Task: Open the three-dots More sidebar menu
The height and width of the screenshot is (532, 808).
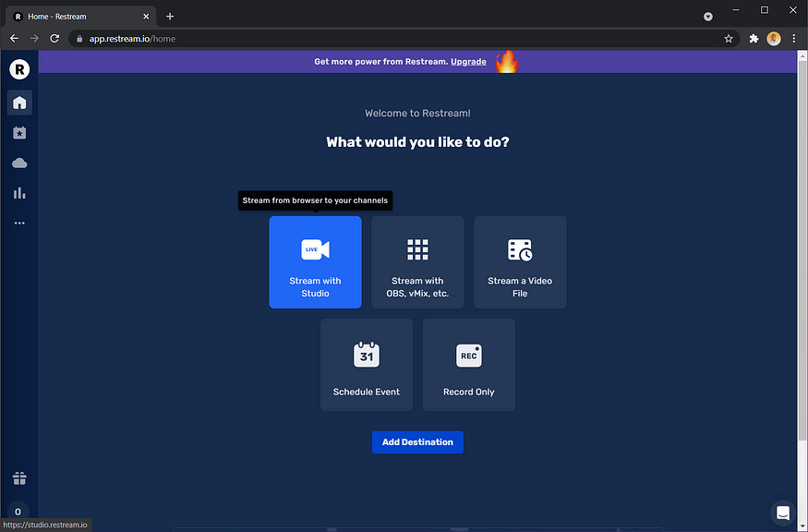Action: point(19,224)
